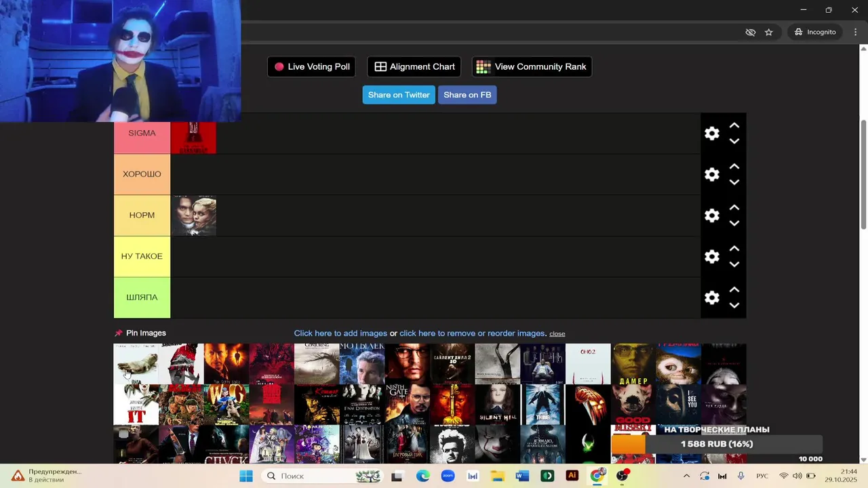Move SIGMA tier row down
The width and height of the screenshot is (868, 488).
click(734, 141)
